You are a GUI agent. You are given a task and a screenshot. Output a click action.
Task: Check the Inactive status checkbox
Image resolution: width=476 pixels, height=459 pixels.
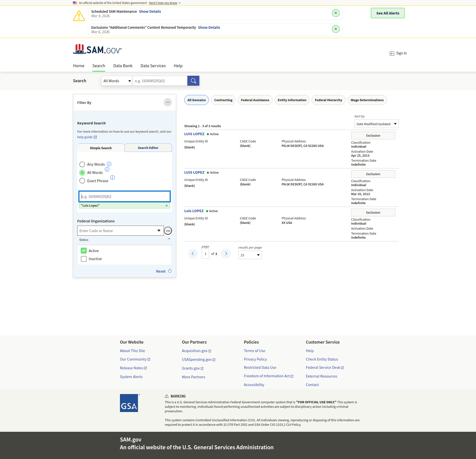coord(84,259)
